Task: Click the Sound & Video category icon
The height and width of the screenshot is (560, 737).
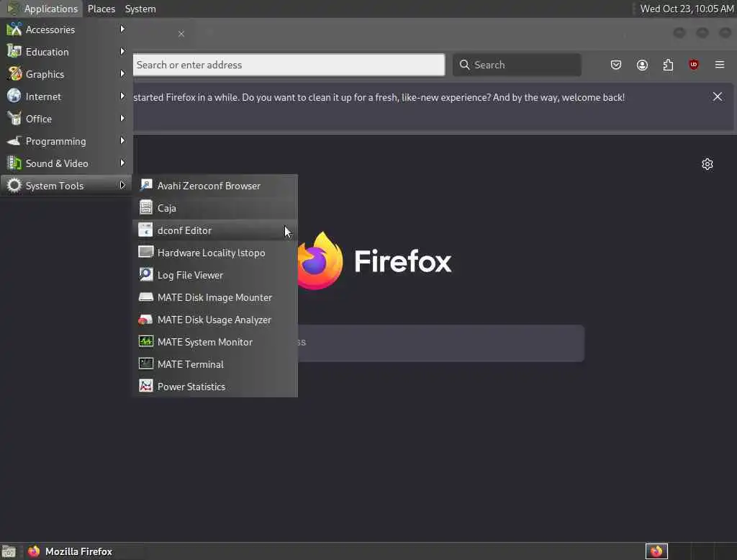Action: point(14,163)
